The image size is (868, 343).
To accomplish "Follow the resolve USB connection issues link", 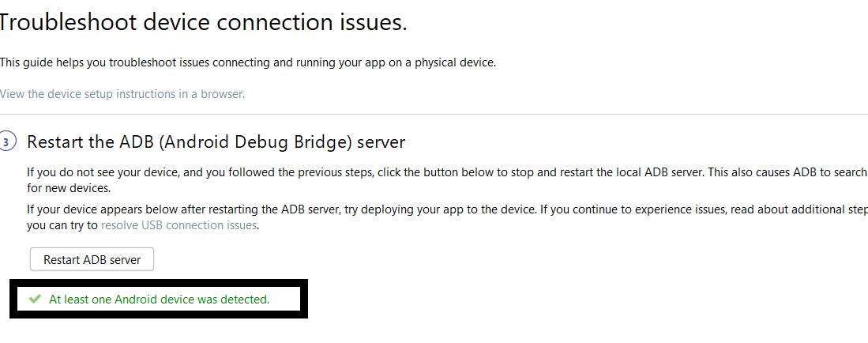I will (x=178, y=225).
